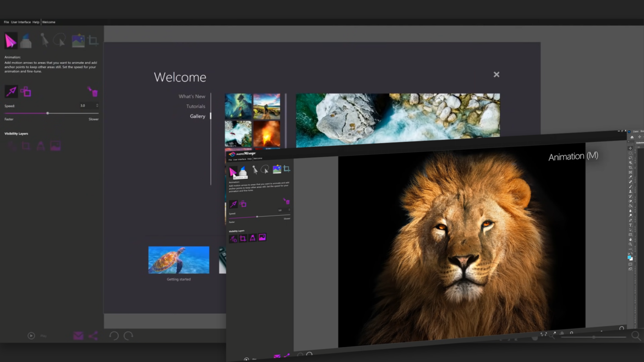The height and width of the screenshot is (362, 644).
Task: Open the sea turtle Getting started thumbnail
Action: tap(178, 260)
